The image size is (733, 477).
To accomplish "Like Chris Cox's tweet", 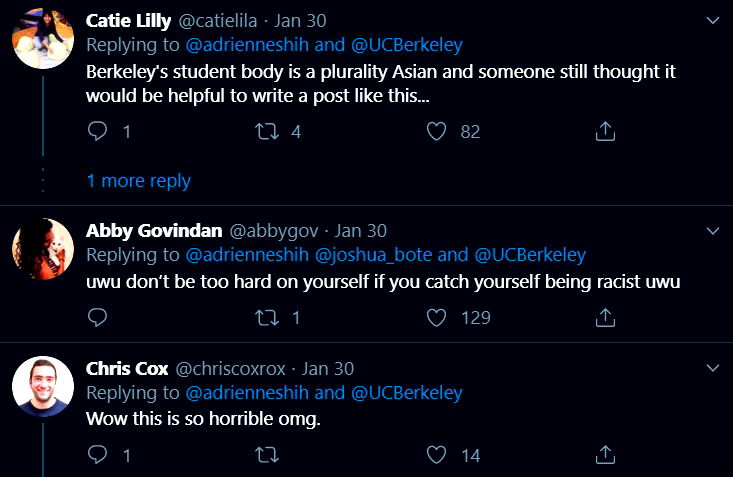I will [x=436, y=455].
